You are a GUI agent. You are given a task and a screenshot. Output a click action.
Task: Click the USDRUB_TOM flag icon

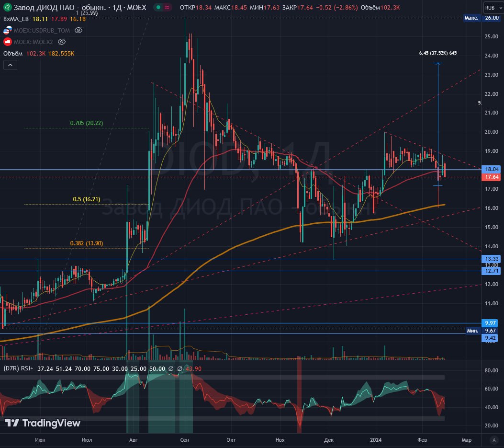click(7, 30)
